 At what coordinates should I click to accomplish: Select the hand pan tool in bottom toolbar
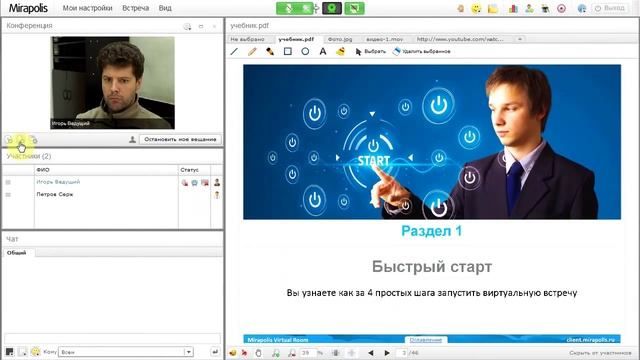tap(258, 353)
